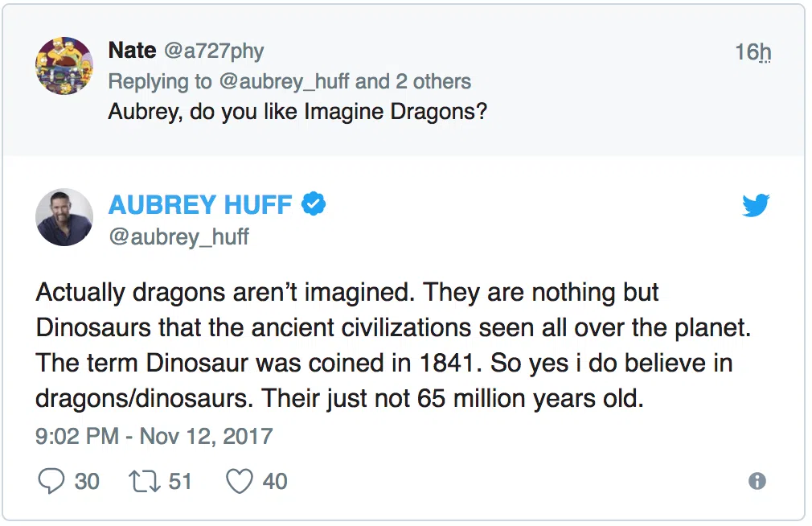Click the retweet arrows icon
The width and height of the screenshot is (812, 526).
tap(144, 481)
